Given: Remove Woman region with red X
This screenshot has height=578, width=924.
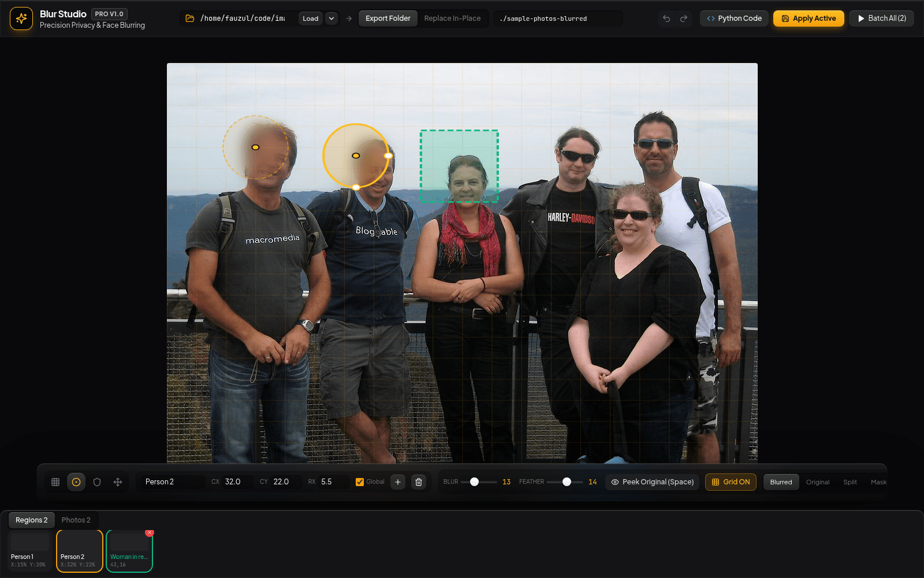Looking at the screenshot, I should point(150,532).
